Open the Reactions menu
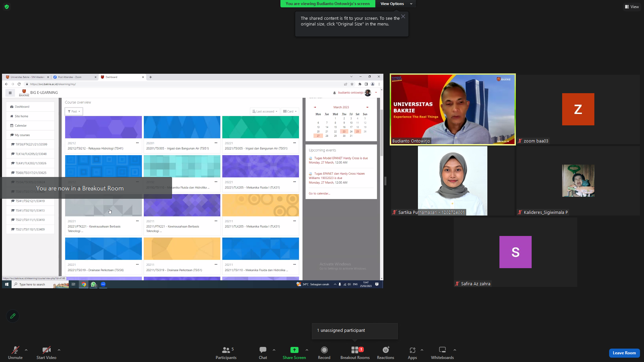The width and height of the screenshot is (644, 362). [385, 353]
